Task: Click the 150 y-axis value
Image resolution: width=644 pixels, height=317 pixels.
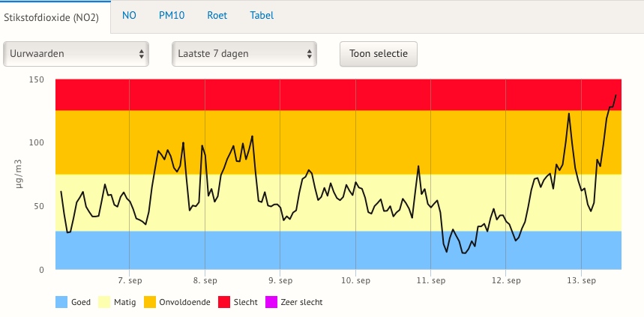Action: (36, 79)
